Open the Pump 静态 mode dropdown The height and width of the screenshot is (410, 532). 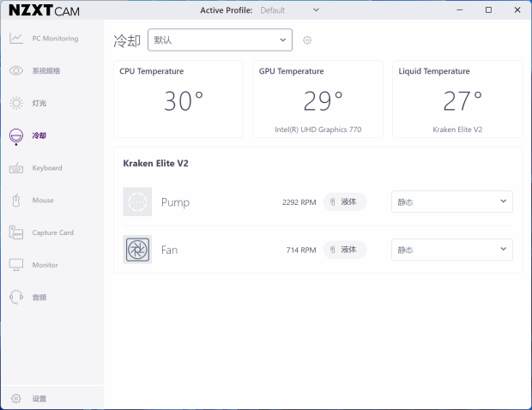point(452,202)
